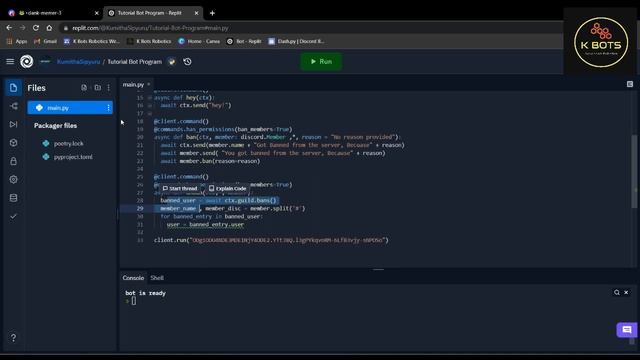Click the replit.com address bar
This screenshot has width=640, height=360.
[x=310, y=28]
